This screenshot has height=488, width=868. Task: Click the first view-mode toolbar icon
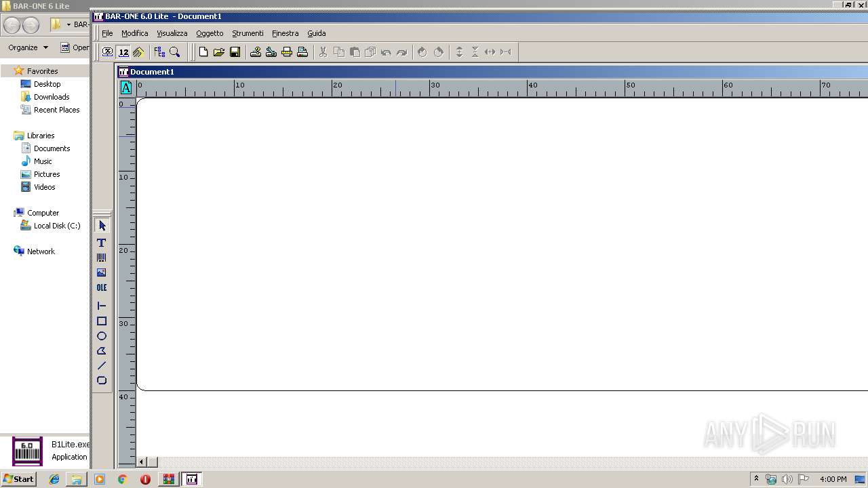107,52
